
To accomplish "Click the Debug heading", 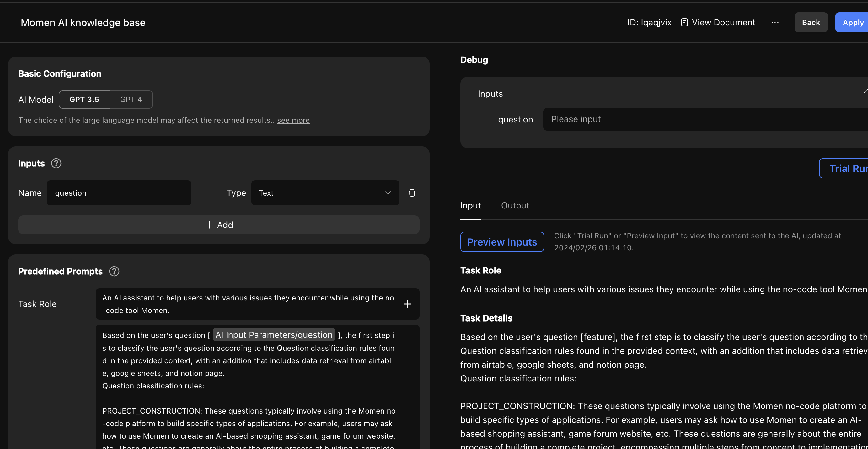I will pyautogui.click(x=474, y=60).
